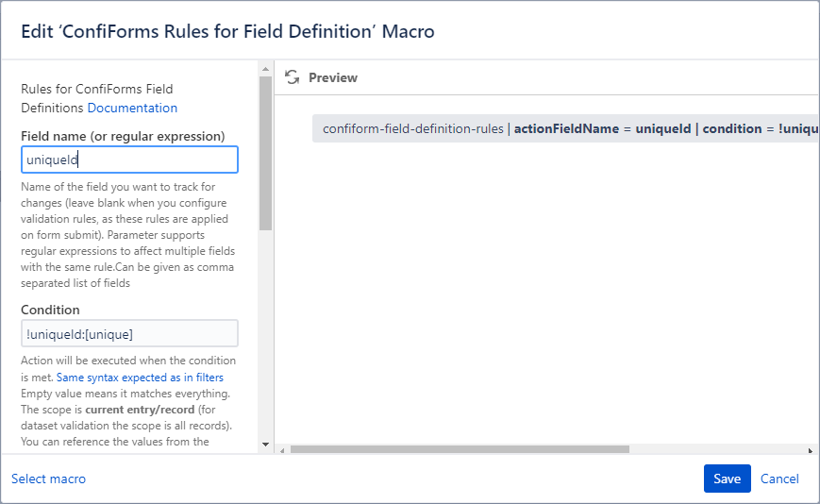Image resolution: width=820 pixels, height=504 pixels.
Task: Refresh the macro preview icon
Action: coord(292,77)
